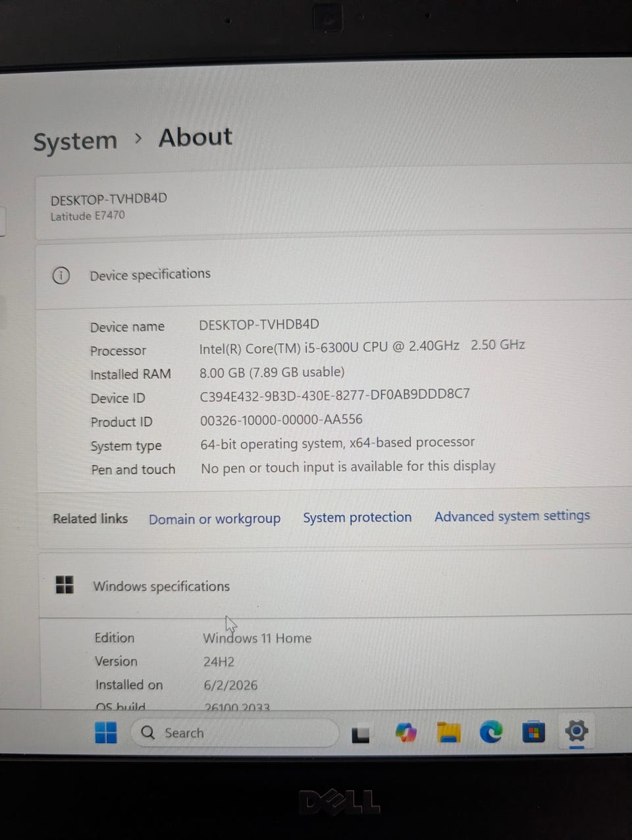Go back to System in breadcrumb
The width and height of the screenshot is (632, 840).
(x=75, y=140)
